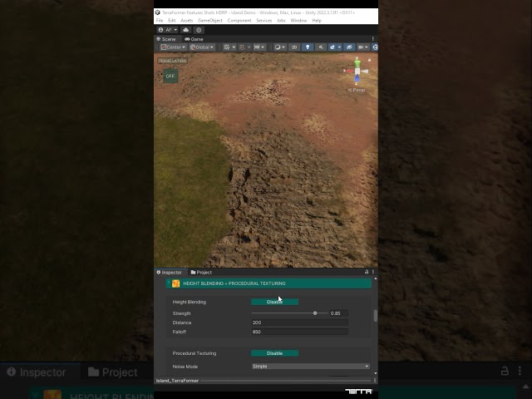
Task: Open the File menu
Action: [x=160, y=20]
